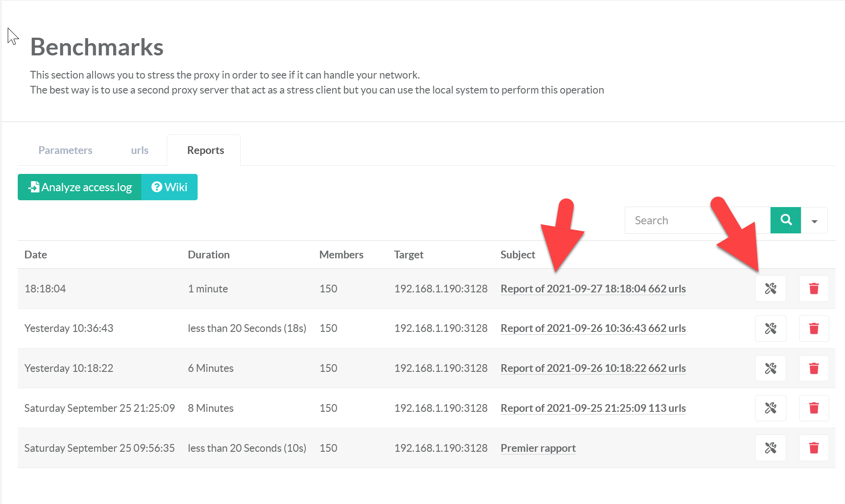Click tools icon for Premier rapport row
The height and width of the screenshot is (504, 845).
pyautogui.click(x=770, y=448)
